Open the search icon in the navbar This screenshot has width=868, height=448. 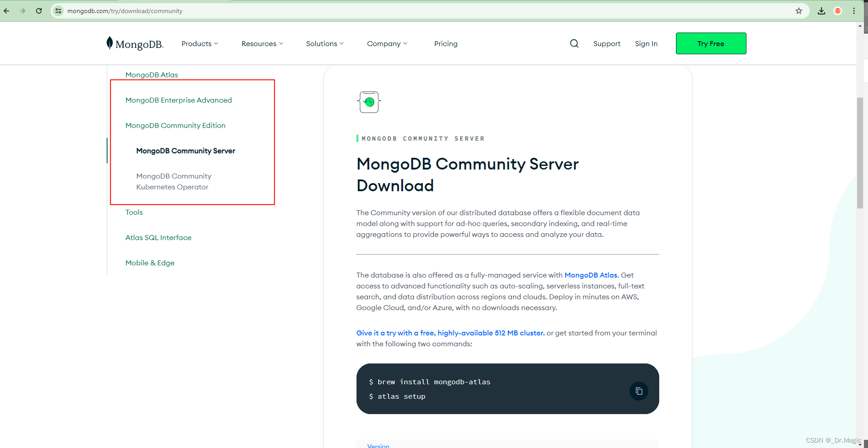pos(574,43)
